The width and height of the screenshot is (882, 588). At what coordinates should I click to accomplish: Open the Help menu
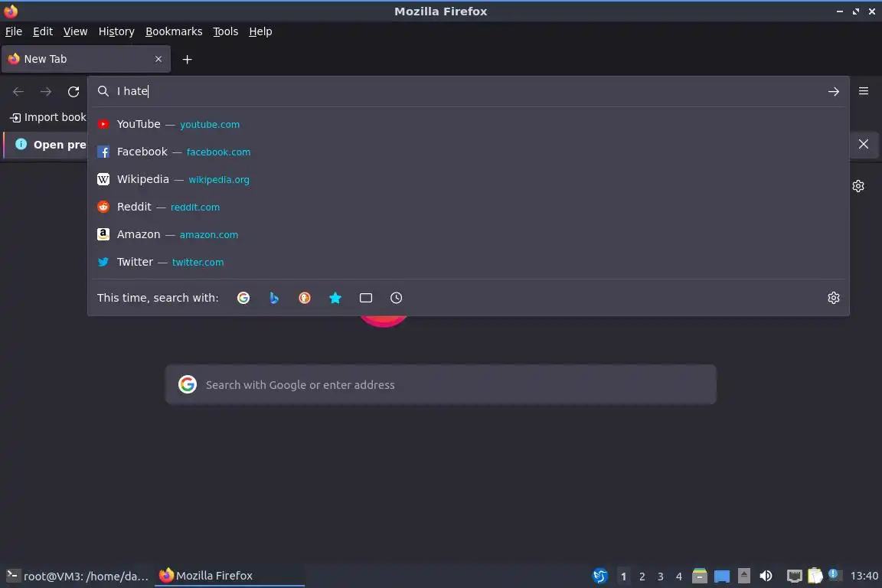pos(260,31)
